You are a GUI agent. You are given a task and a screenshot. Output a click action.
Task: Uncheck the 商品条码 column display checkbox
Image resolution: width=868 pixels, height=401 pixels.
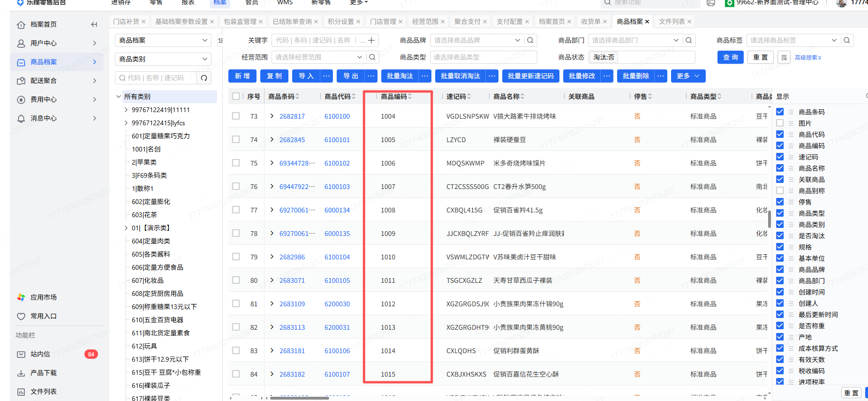[x=780, y=112]
